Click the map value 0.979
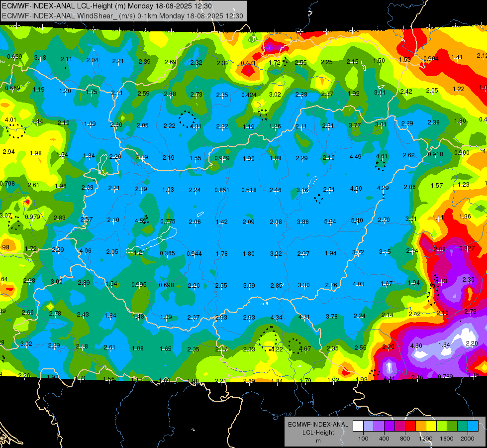 coord(33,217)
